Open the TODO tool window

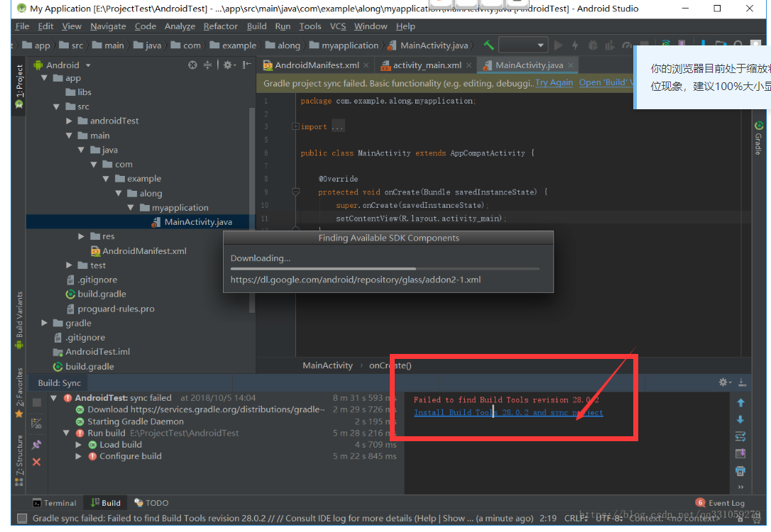pos(152,503)
